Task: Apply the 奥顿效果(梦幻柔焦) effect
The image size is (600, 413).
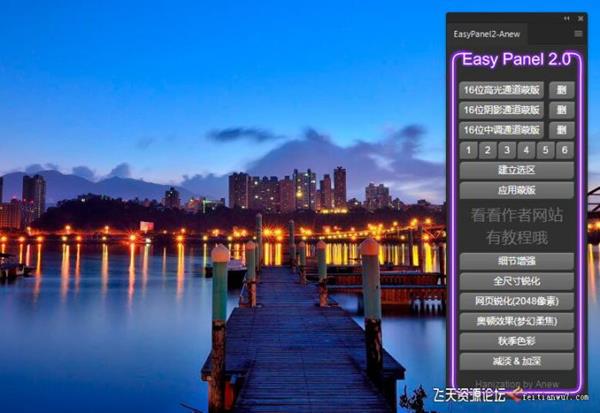Action: click(516, 321)
